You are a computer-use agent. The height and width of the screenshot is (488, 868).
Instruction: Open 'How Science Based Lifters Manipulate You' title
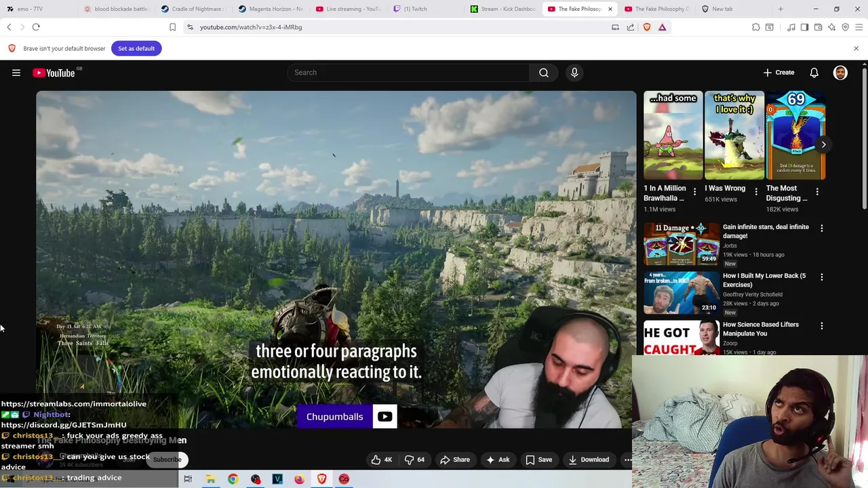(761, 329)
